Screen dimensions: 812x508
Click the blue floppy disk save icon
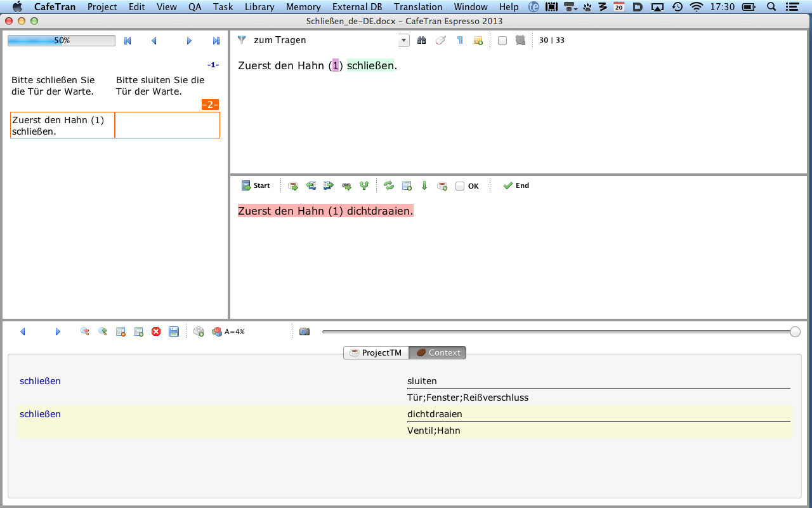(174, 331)
